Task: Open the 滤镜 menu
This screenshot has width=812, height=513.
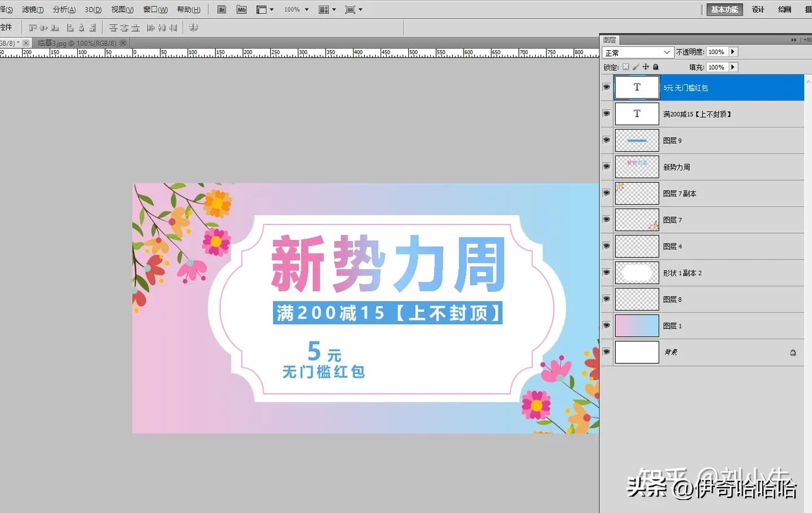Action: 32,9
